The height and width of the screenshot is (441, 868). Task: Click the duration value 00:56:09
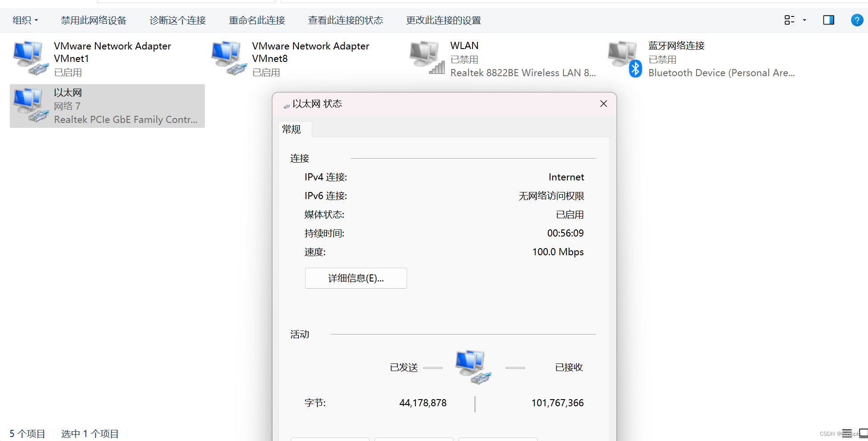tap(566, 233)
